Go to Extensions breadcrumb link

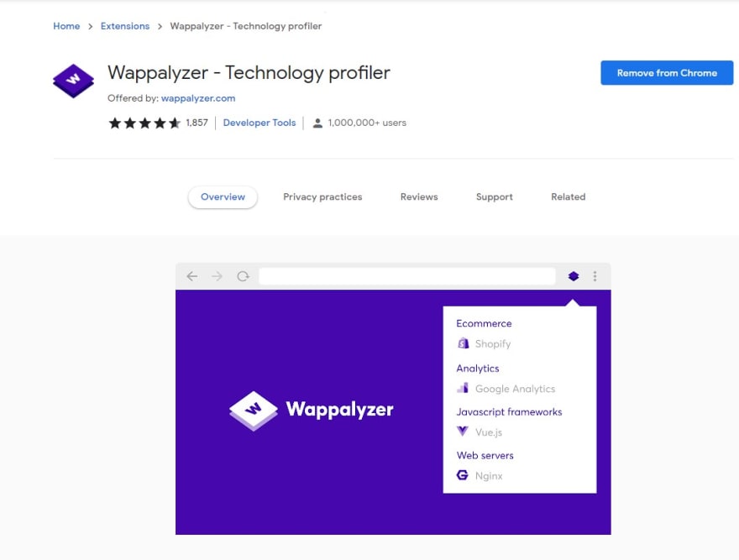coord(125,26)
